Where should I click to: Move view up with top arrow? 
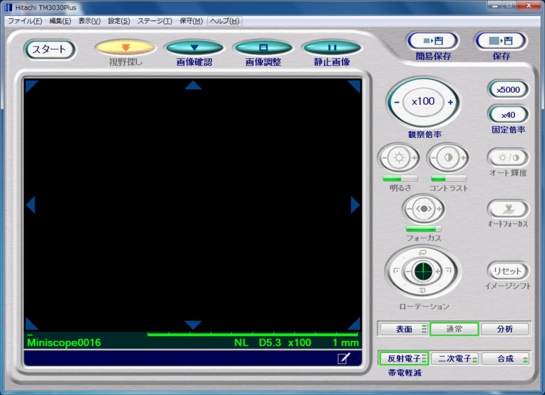(x=193, y=86)
